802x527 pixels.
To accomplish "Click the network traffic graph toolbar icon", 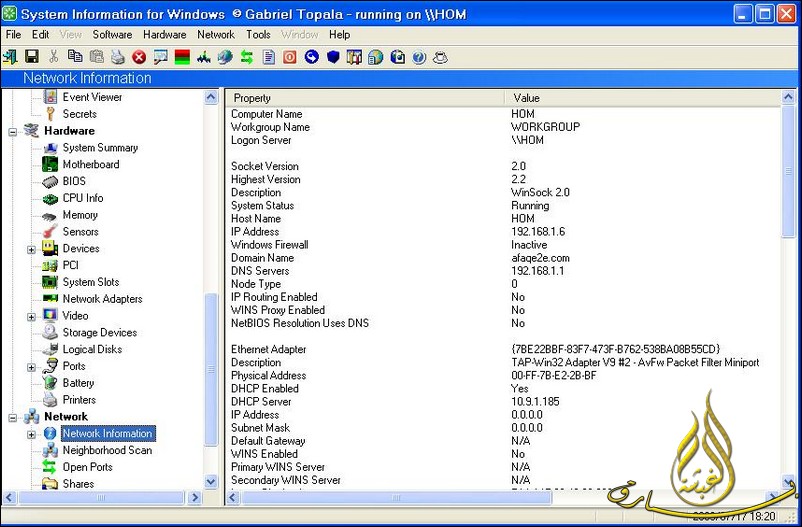I will point(204,57).
